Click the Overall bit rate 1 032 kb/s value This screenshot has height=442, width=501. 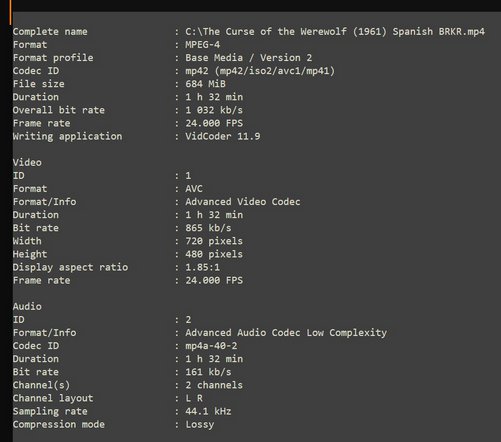coord(214,110)
